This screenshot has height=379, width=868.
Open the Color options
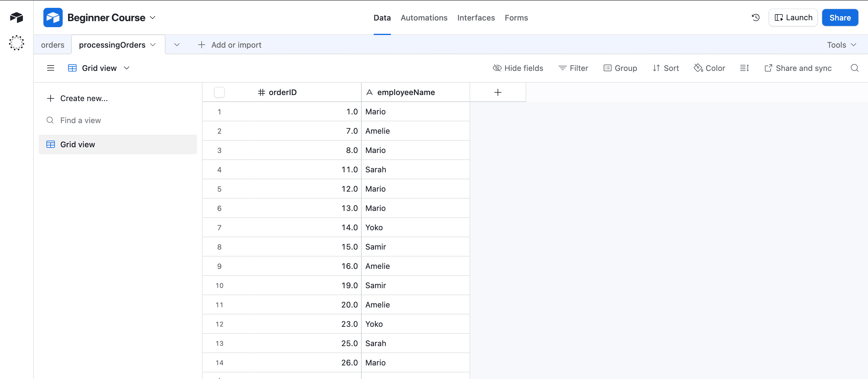click(x=709, y=68)
